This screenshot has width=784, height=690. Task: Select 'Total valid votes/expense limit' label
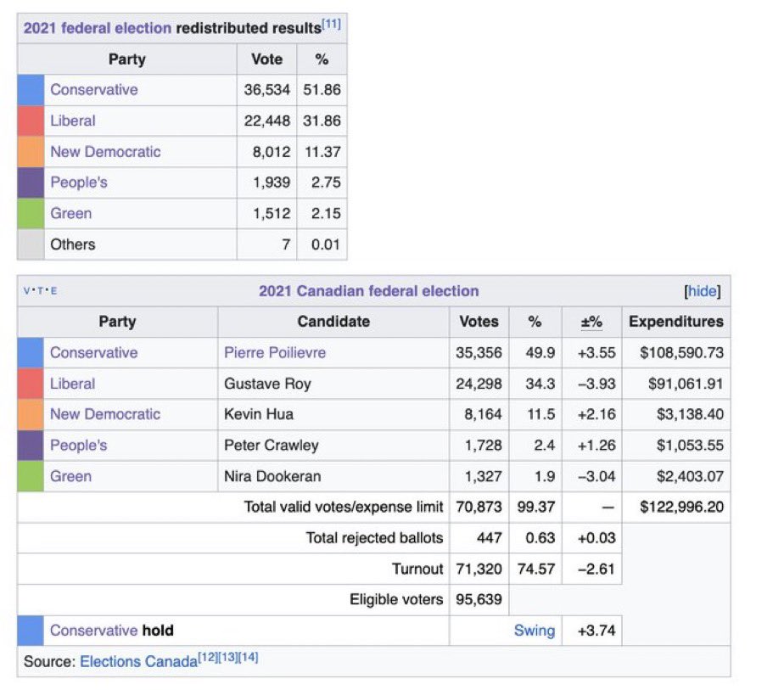pyautogui.click(x=344, y=507)
